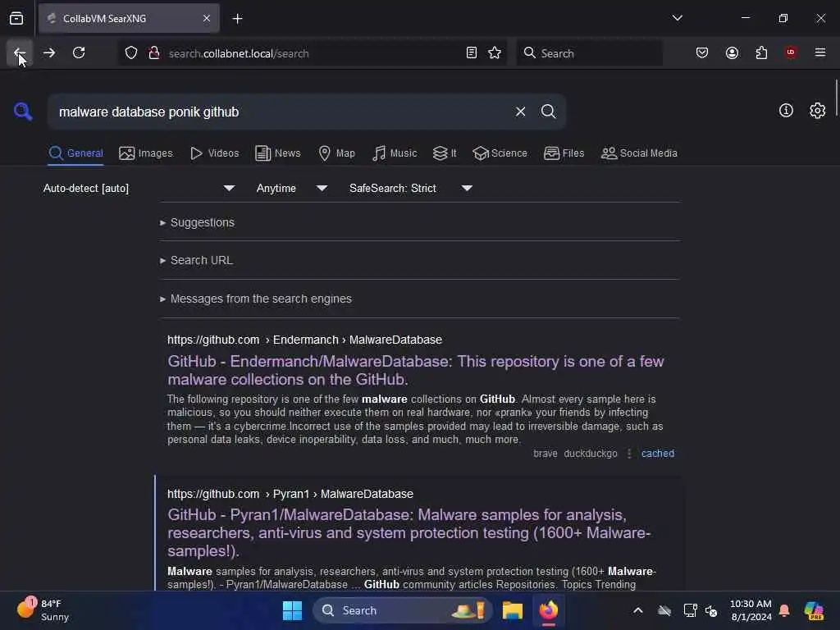
Task: Open the SearXNG About info icon
Action: point(786,111)
